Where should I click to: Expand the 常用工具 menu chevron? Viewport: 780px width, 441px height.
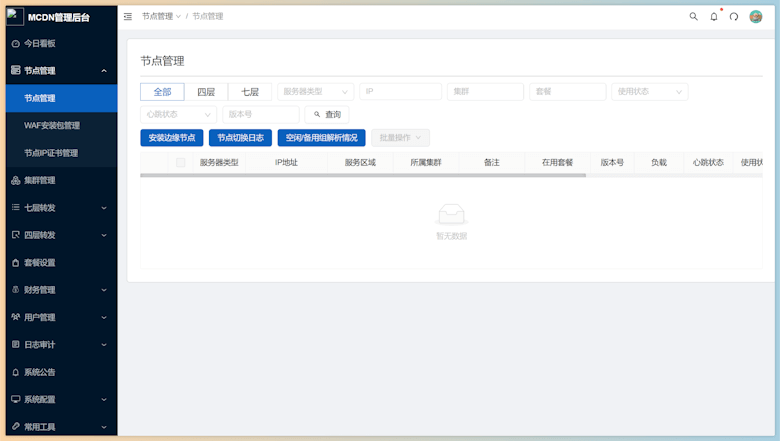(x=104, y=427)
